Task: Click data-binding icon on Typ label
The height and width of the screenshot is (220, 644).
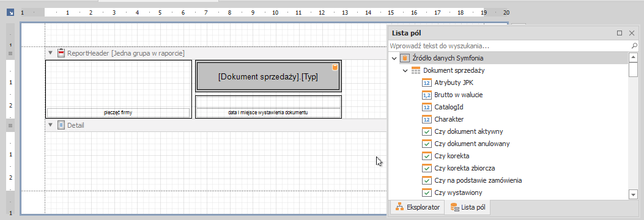Action: (x=335, y=67)
